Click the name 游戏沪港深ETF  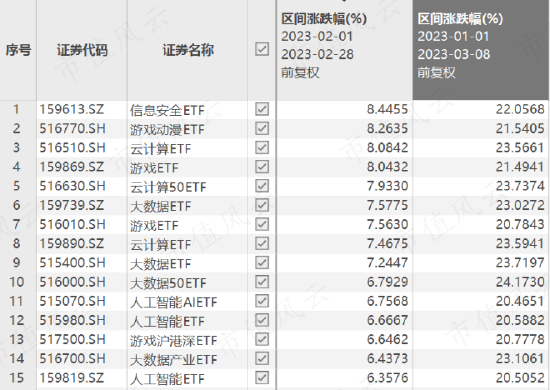(x=174, y=341)
